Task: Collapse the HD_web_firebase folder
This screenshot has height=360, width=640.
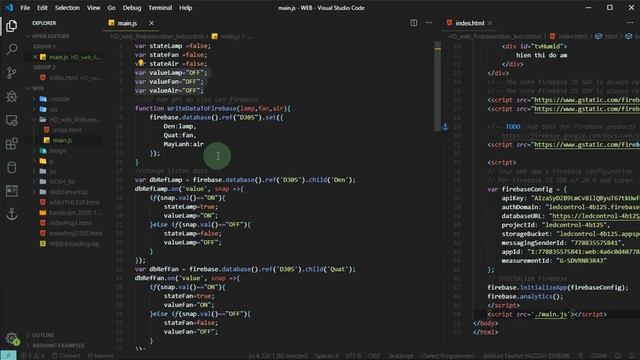Action: click(x=63, y=120)
